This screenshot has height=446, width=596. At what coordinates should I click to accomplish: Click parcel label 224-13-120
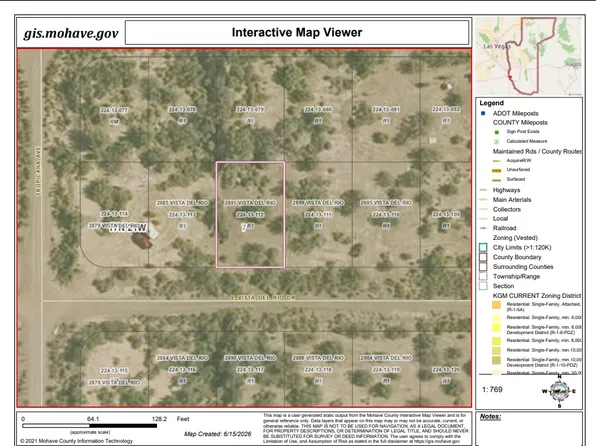click(446, 370)
